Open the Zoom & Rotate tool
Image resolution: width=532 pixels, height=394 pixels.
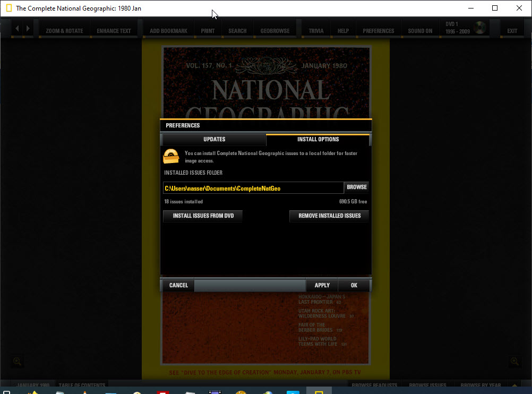coord(64,31)
